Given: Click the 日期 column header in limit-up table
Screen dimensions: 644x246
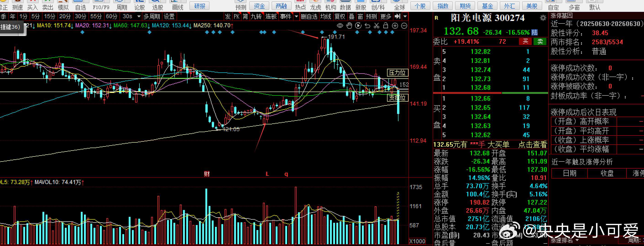Looking at the screenshot, I should pyautogui.click(x=570, y=173).
